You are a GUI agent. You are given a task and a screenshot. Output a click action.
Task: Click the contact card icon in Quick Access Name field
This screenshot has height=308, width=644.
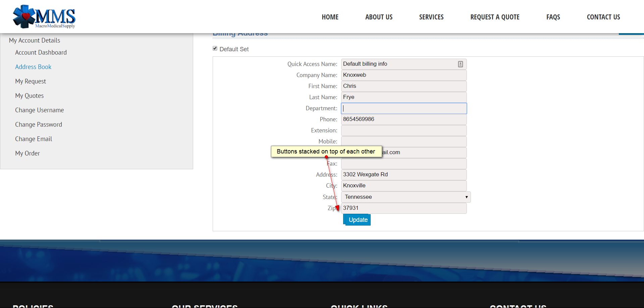(x=460, y=64)
